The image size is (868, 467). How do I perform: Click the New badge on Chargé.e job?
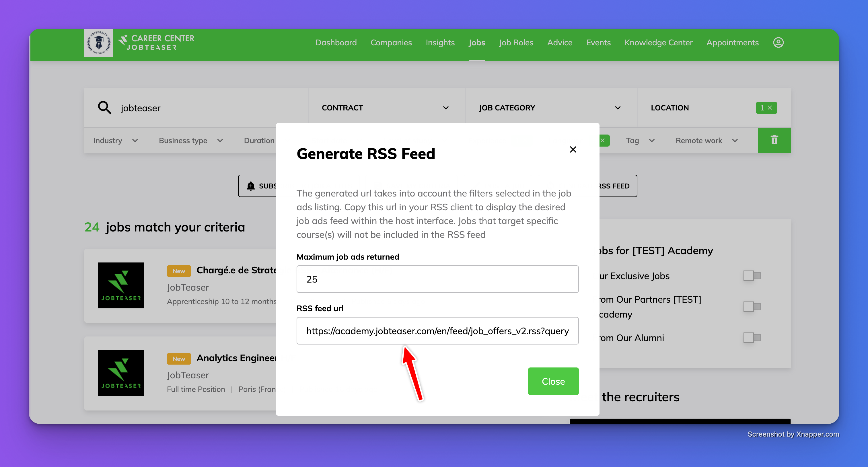(179, 271)
